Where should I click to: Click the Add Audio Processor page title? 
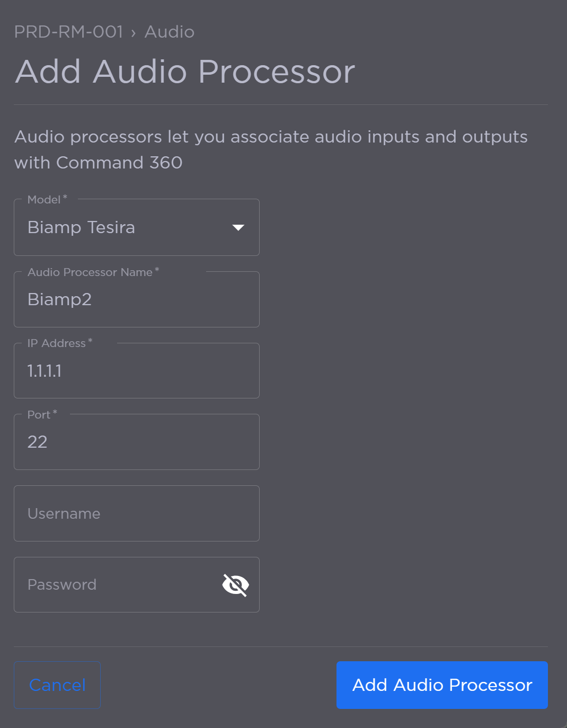pos(184,72)
